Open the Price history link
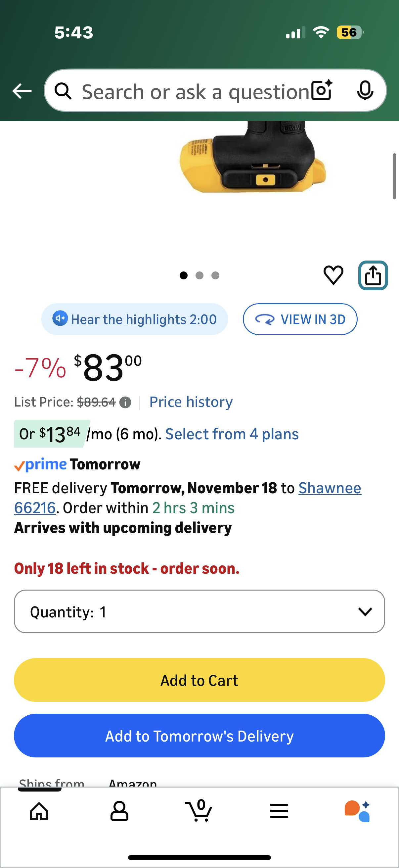399x868 pixels. pos(191,402)
